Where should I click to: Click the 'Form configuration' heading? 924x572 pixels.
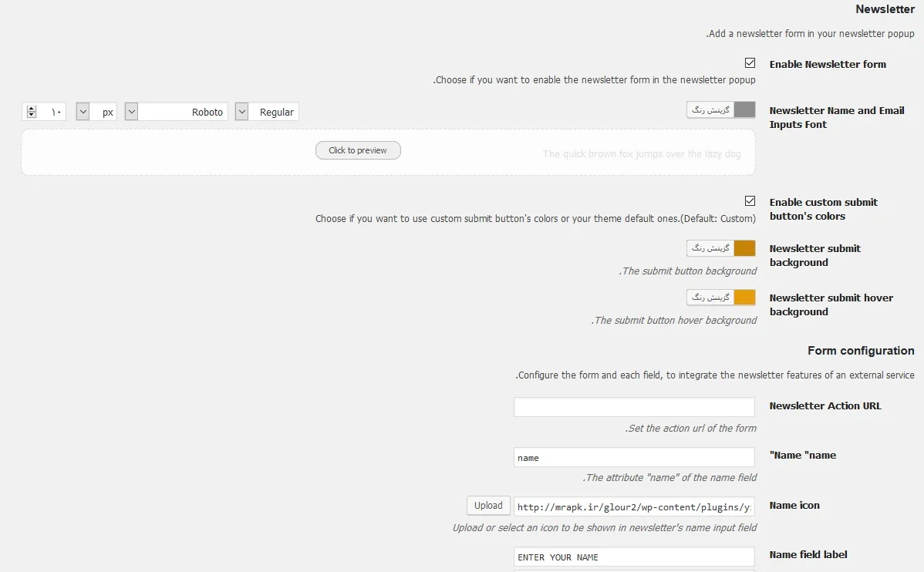[x=861, y=351]
